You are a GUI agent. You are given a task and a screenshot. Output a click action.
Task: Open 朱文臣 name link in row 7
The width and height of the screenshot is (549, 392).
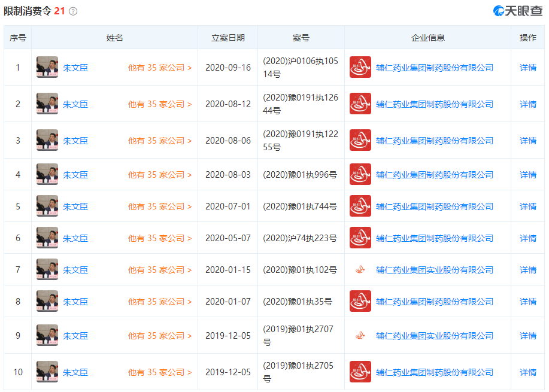pyautogui.click(x=75, y=270)
